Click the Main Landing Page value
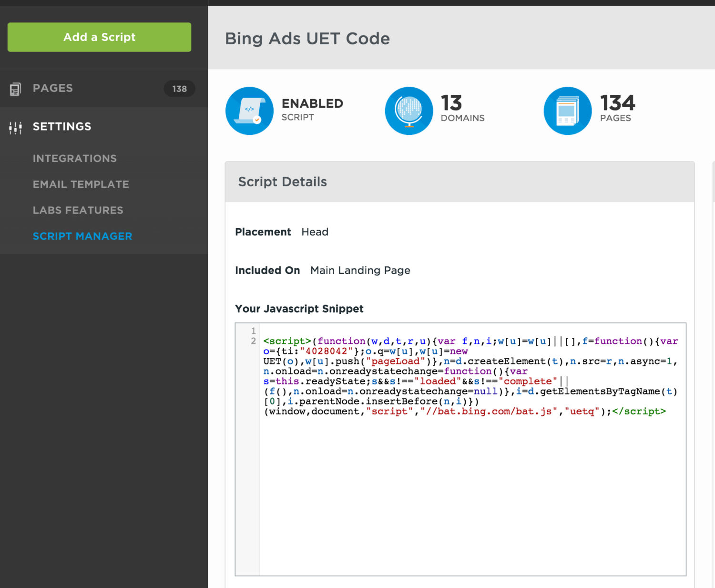This screenshot has height=588, width=715. tap(360, 271)
